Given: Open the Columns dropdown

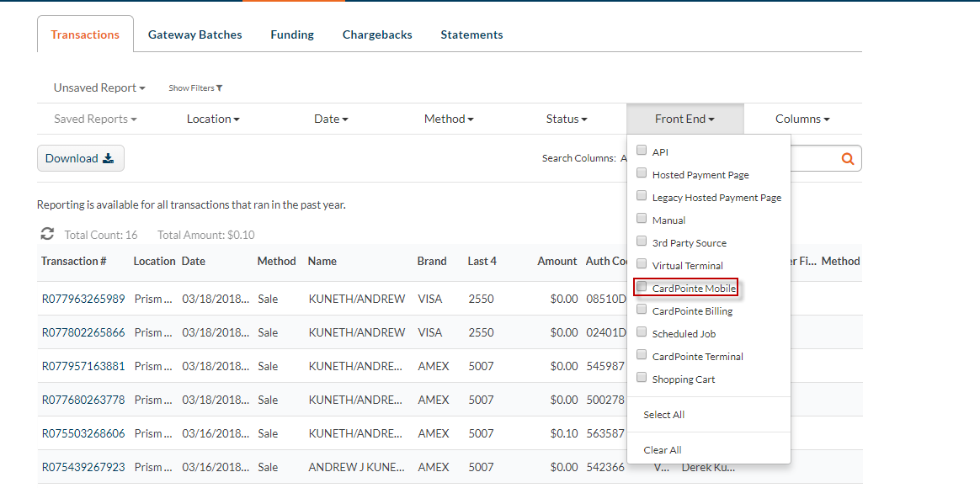Looking at the screenshot, I should [802, 119].
